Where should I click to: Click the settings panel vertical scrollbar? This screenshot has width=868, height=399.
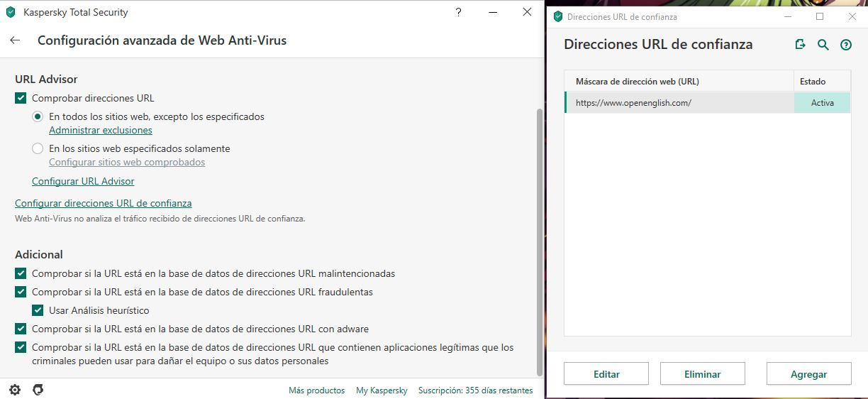(539, 241)
